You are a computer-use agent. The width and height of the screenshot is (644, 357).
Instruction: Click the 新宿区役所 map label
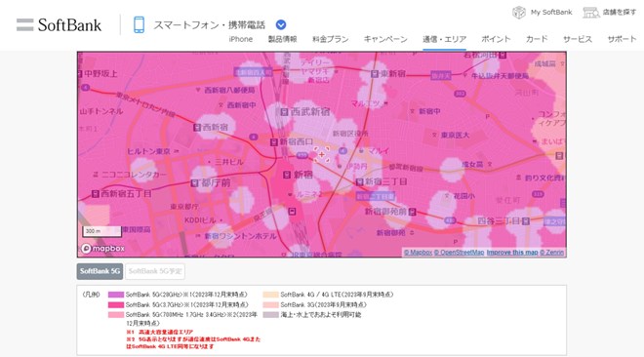tap(350, 134)
